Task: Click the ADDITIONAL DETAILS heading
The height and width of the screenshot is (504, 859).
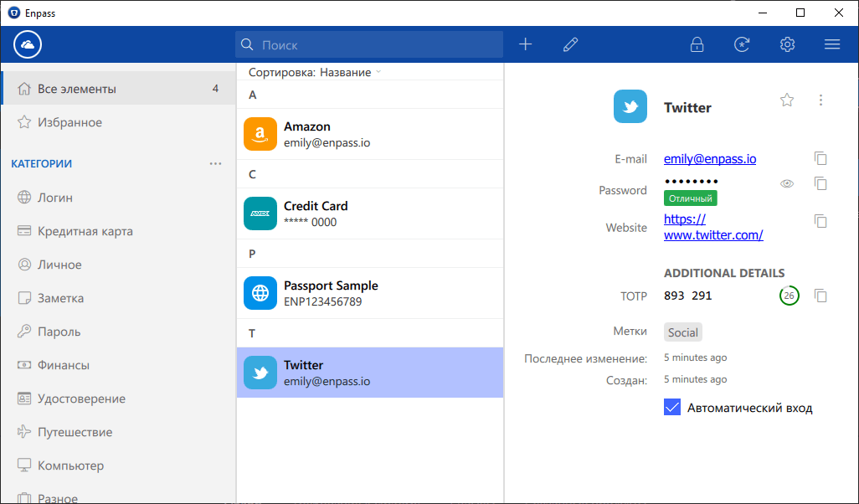Action: click(x=724, y=273)
